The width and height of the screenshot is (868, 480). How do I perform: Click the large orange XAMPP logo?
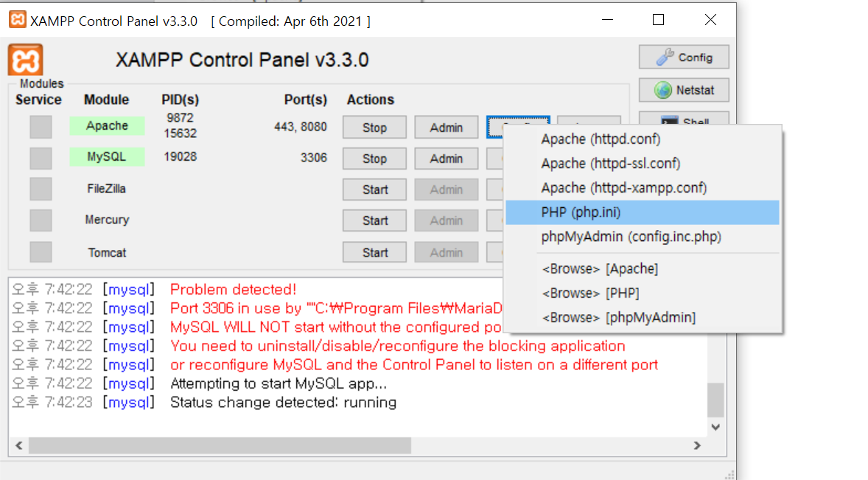[26, 60]
